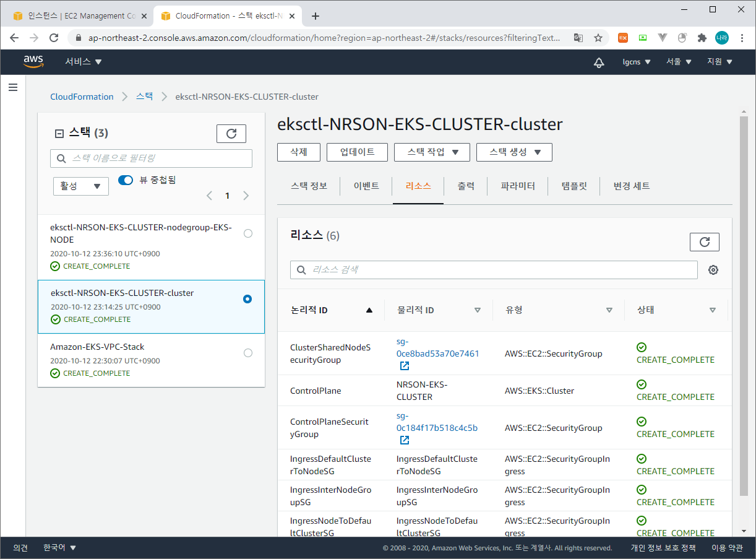Image resolution: width=756 pixels, height=559 pixels.
Task: Switch to the 변경 세트 tab
Action: point(632,186)
